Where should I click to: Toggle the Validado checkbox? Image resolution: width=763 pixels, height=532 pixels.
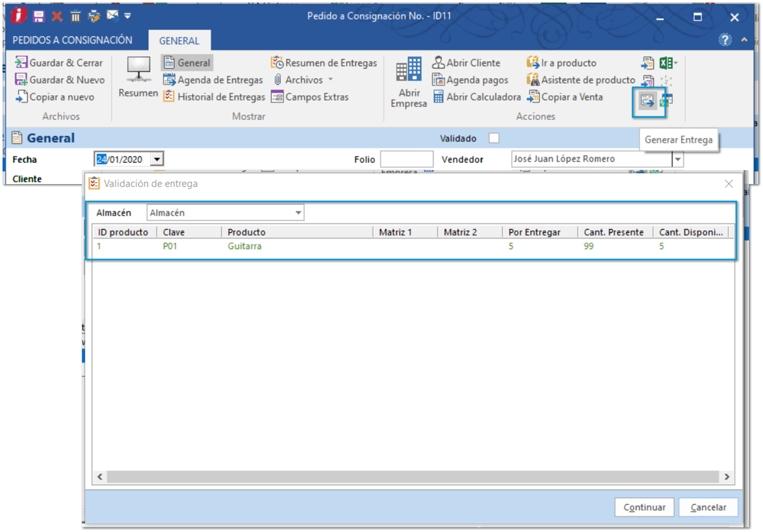point(494,138)
